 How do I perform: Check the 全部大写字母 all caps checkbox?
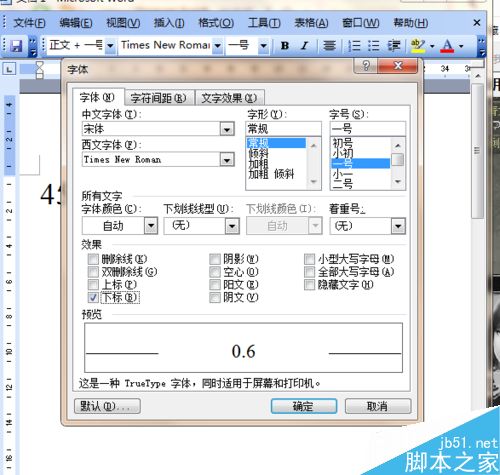(309, 272)
